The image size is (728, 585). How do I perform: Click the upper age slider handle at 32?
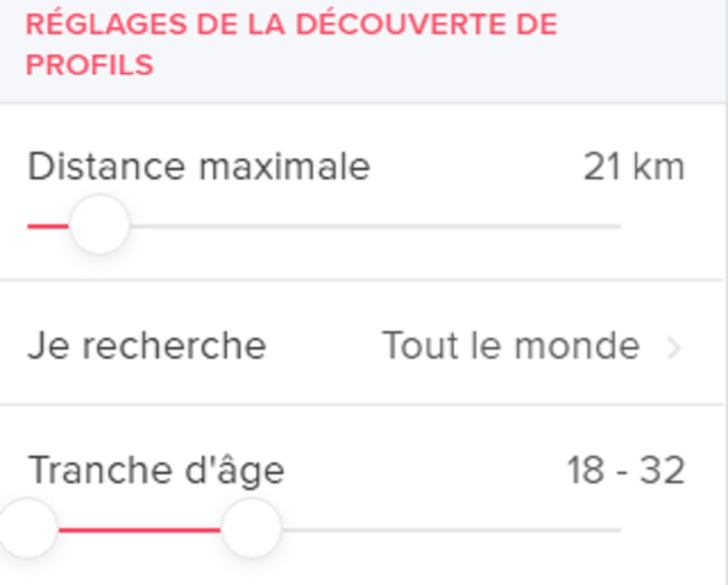[252, 529]
